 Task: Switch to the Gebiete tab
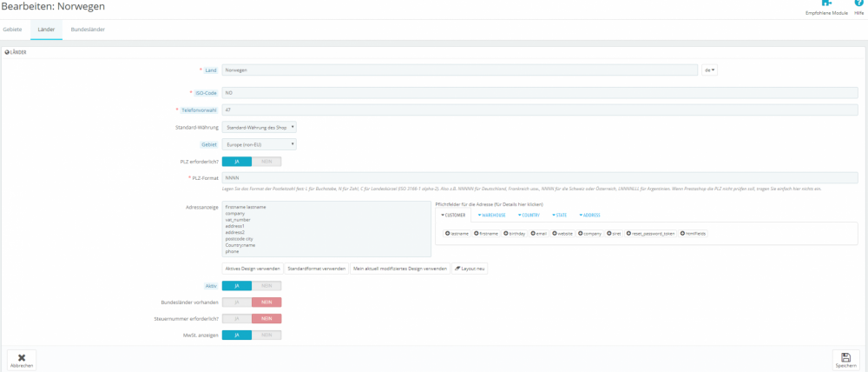13,29
